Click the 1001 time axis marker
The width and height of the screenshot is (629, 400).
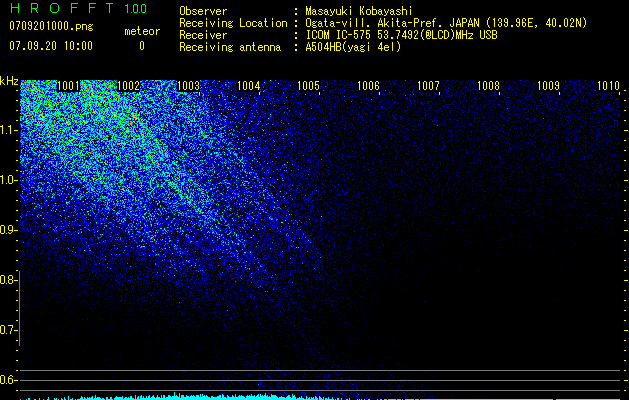(69, 86)
